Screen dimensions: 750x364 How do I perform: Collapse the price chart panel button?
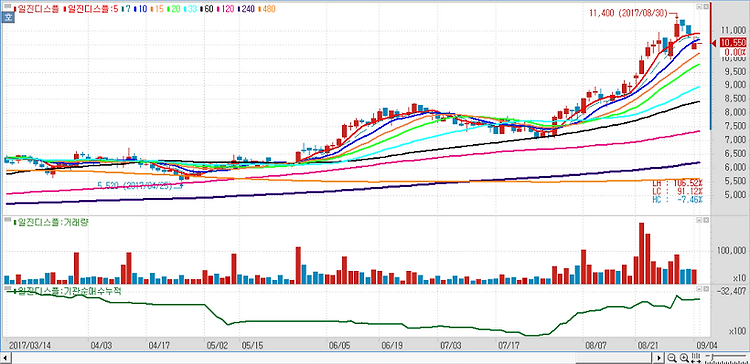coord(699,7)
